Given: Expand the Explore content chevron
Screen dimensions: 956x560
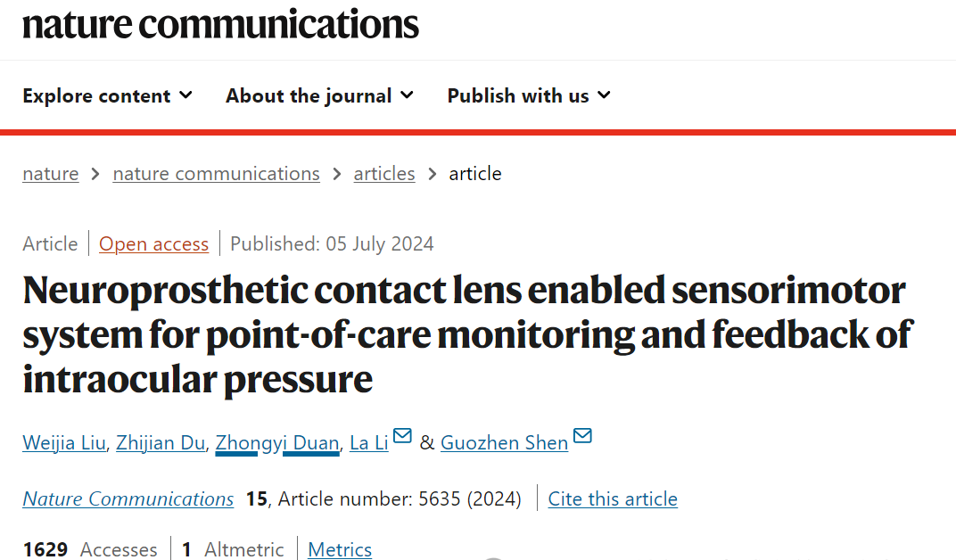Looking at the screenshot, I should pyautogui.click(x=185, y=95).
